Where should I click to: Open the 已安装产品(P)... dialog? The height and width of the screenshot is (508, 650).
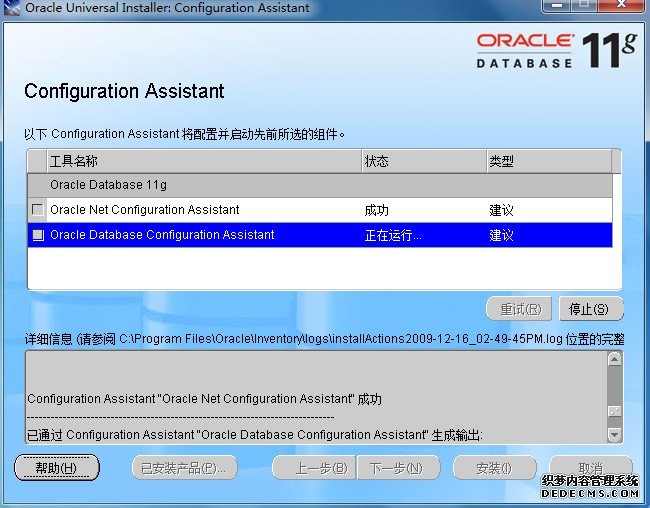coord(184,468)
